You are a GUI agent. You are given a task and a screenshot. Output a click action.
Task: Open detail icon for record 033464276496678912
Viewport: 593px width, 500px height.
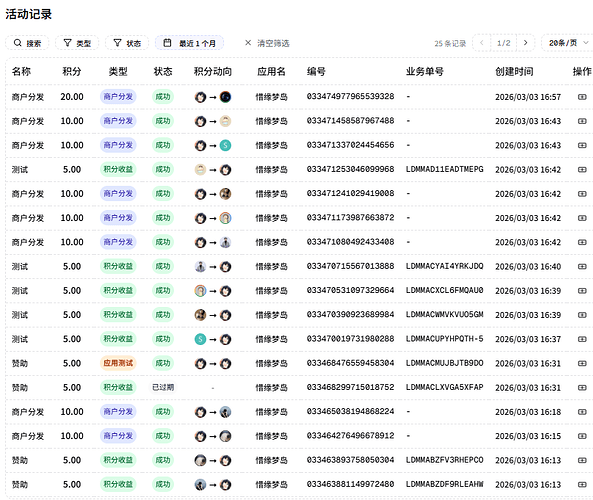click(x=582, y=436)
